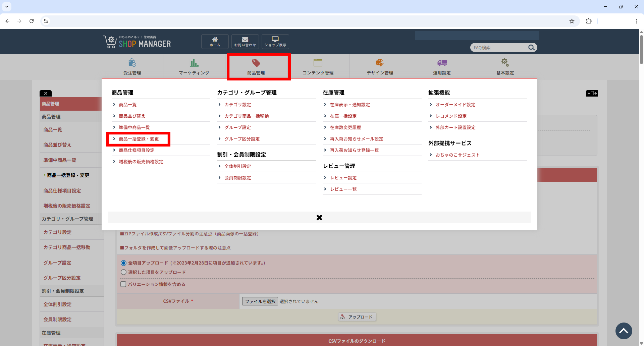Open コンテンツ管理 navigation tab

click(x=318, y=66)
